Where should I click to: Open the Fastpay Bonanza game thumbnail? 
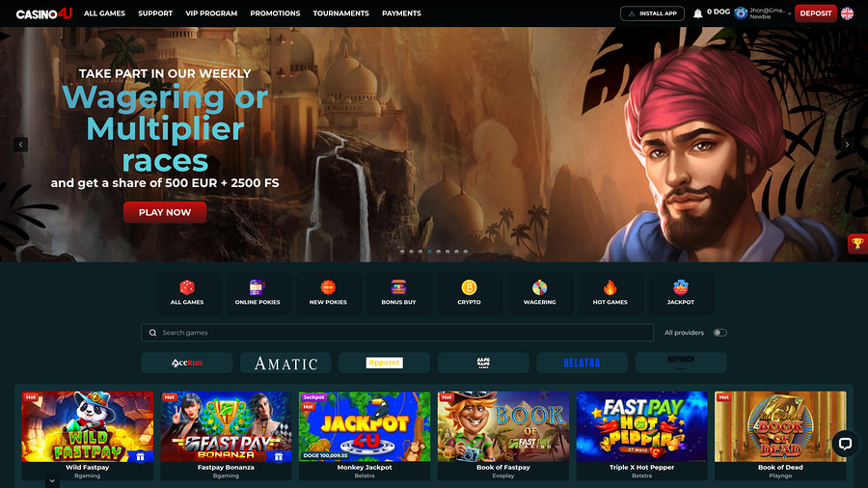tap(226, 426)
